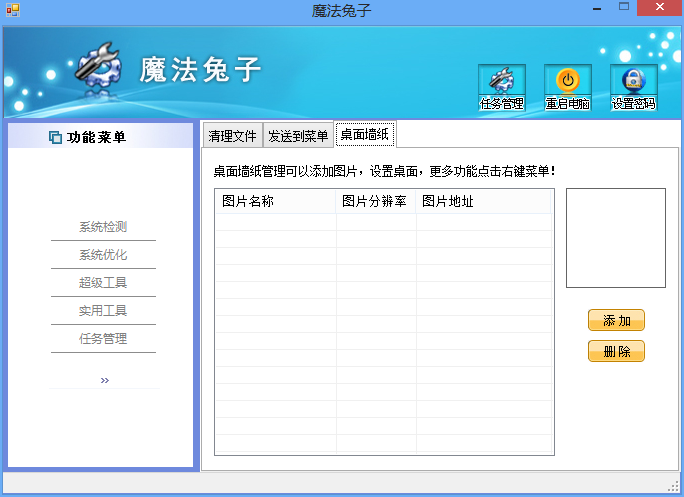684x497 pixels.
Task: Open 超级工具 in the sidebar menu
Action: click(103, 283)
